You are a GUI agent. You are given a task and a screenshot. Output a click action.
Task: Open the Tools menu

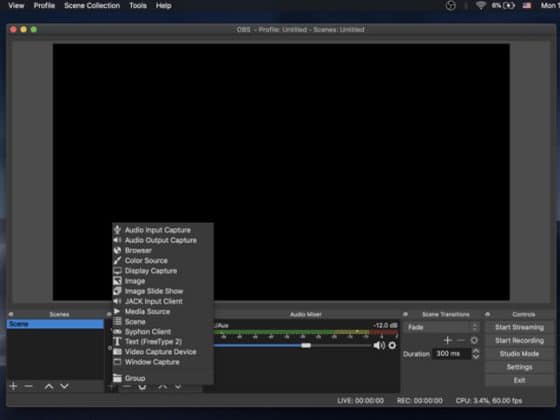[x=138, y=5]
